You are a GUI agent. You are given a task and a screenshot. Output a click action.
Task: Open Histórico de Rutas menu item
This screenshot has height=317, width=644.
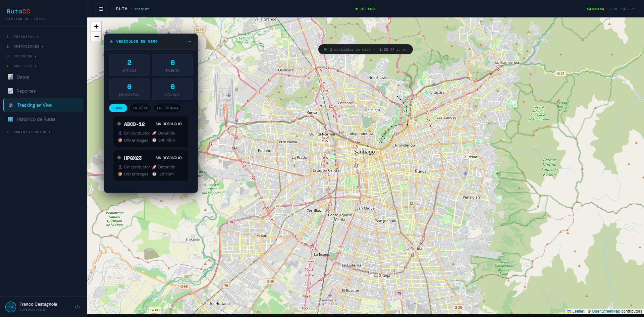43,119
